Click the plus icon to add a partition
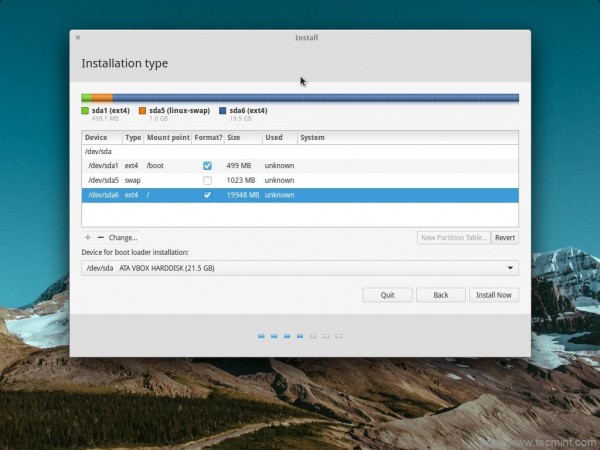Viewport: 600px width, 450px height. (x=88, y=238)
